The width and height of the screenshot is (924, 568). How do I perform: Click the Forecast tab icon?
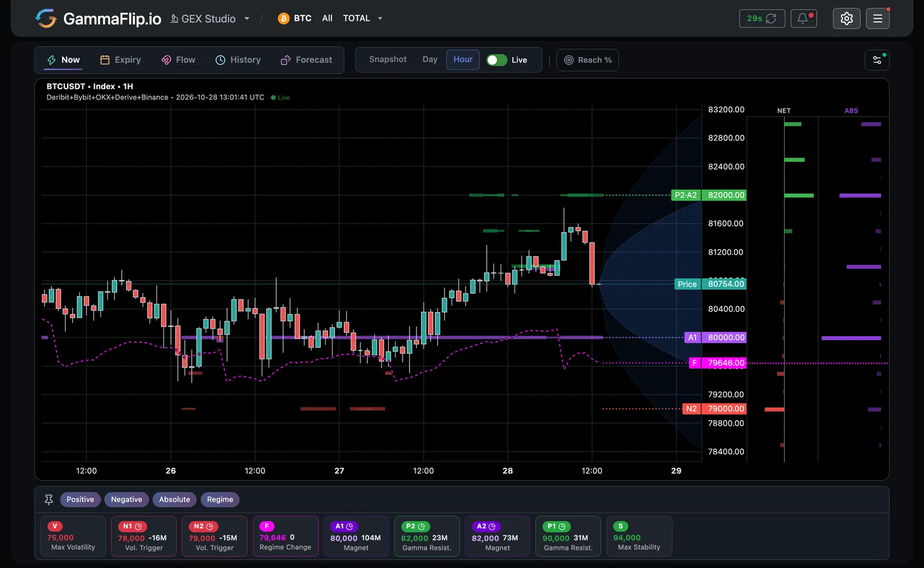(285, 60)
